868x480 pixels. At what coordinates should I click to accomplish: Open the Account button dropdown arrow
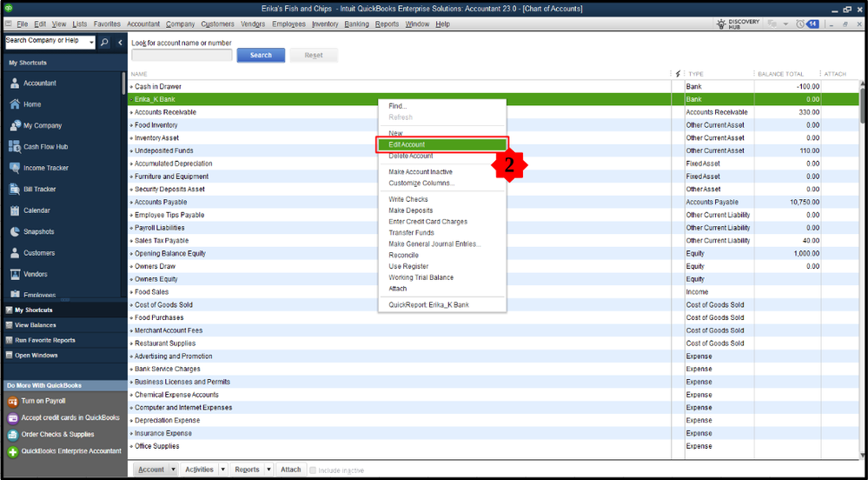click(x=173, y=470)
